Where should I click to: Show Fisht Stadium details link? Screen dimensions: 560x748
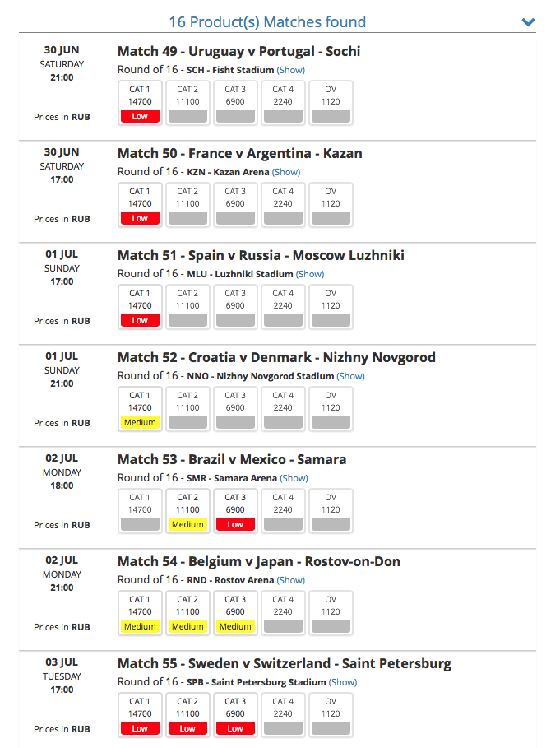pos(291,70)
